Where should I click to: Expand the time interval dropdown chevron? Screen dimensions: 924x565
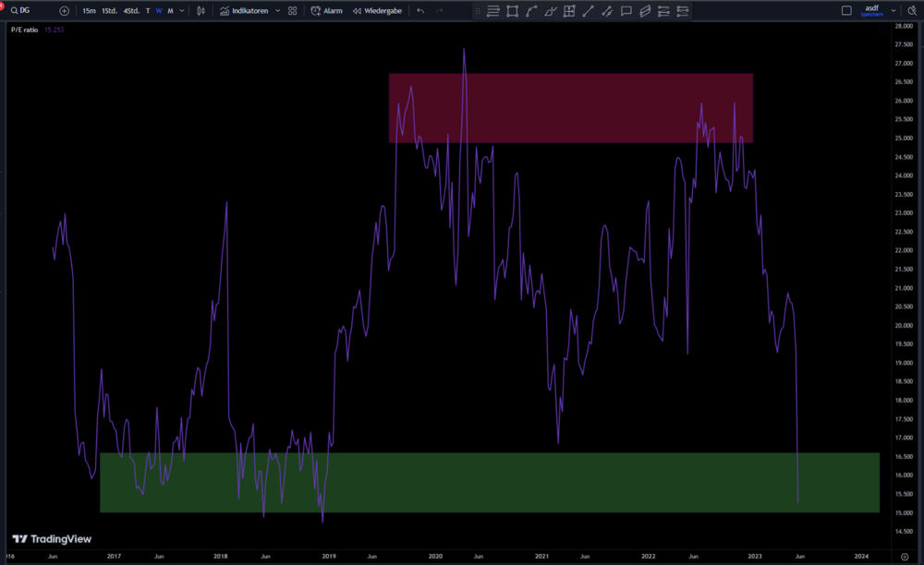(x=181, y=10)
